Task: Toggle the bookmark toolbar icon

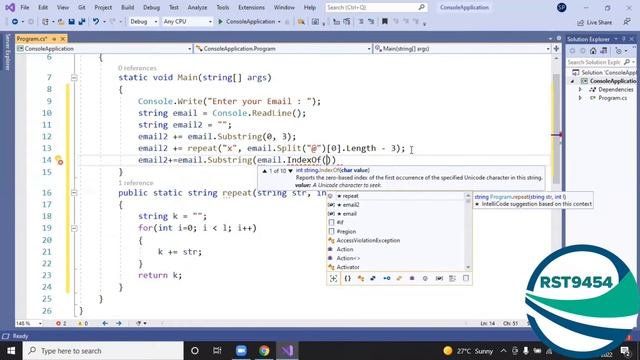Action: click(x=384, y=22)
